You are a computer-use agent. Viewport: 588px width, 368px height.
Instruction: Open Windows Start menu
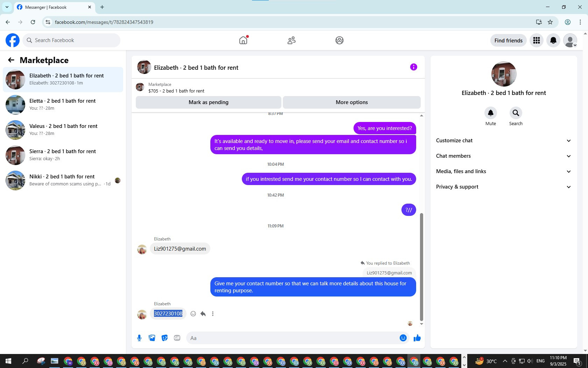click(8, 361)
